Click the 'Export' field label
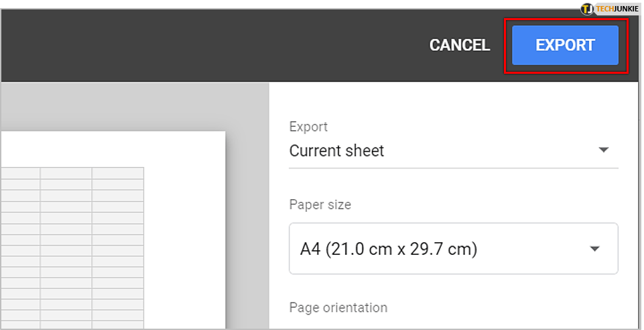 click(308, 127)
